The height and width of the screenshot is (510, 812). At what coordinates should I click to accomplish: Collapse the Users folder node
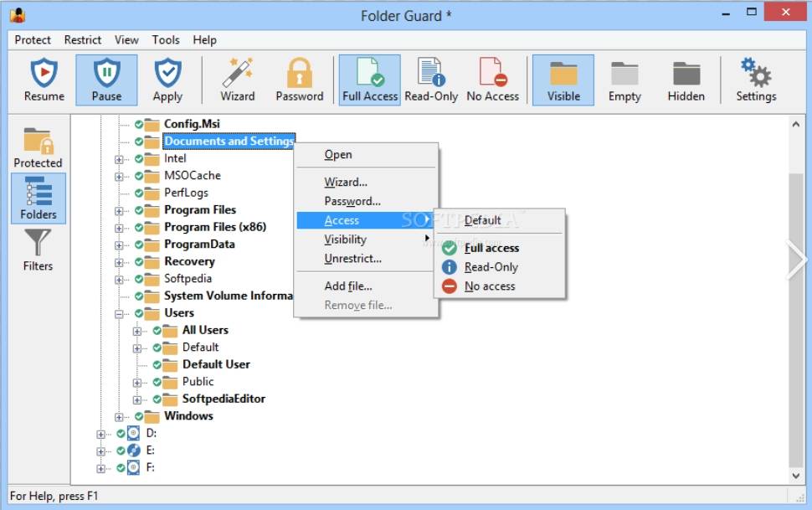(119, 314)
